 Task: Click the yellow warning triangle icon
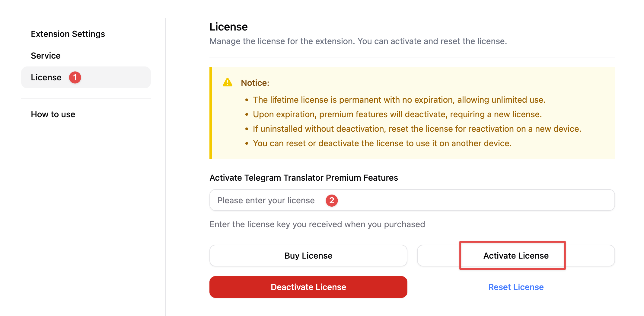pyautogui.click(x=228, y=82)
